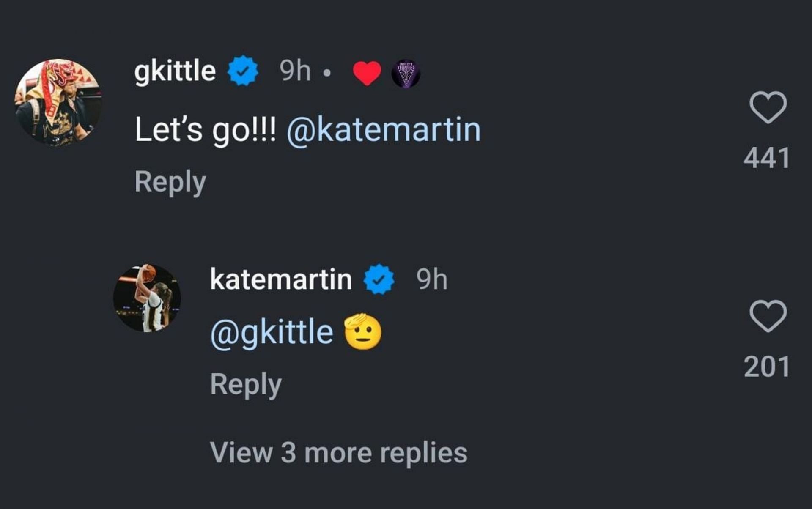The image size is (812, 509).
Task: Click gkittle's blue verified badge
Action: (243, 71)
